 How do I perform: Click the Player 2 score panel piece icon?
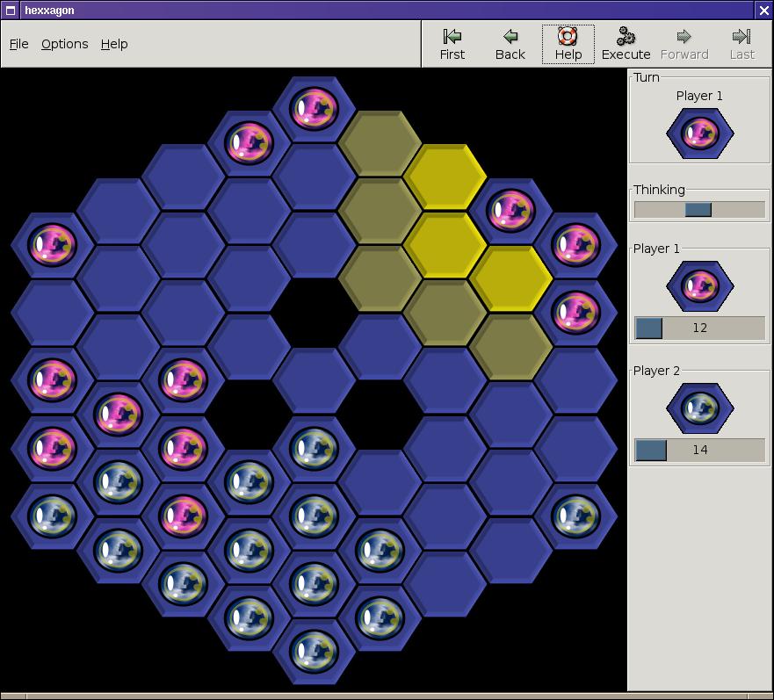pyautogui.click(x=699, y=408)
